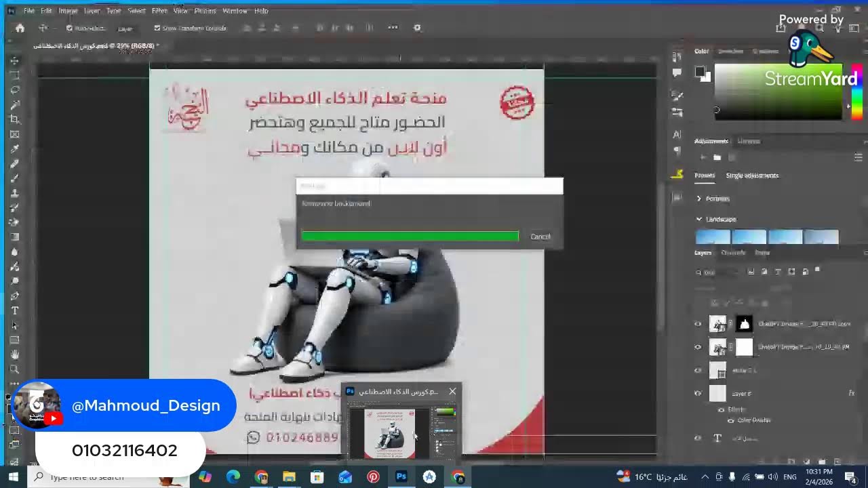Open the Windows notification center
Image resolution: width=868 pixels, height=488 pixels.
(852, 477)
